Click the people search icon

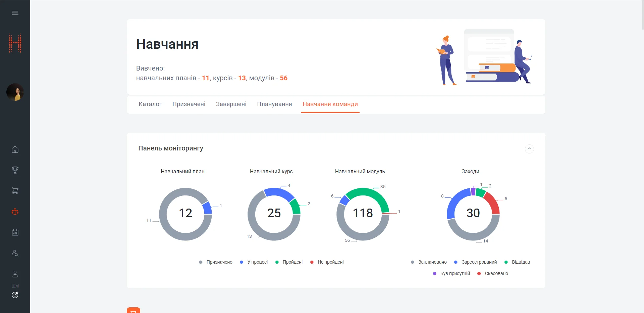tap(15, 253)
